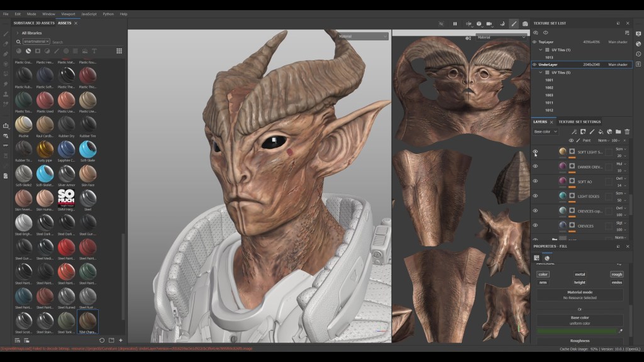Switch to Substance 3D Assets tab

(x=34, y=23)
